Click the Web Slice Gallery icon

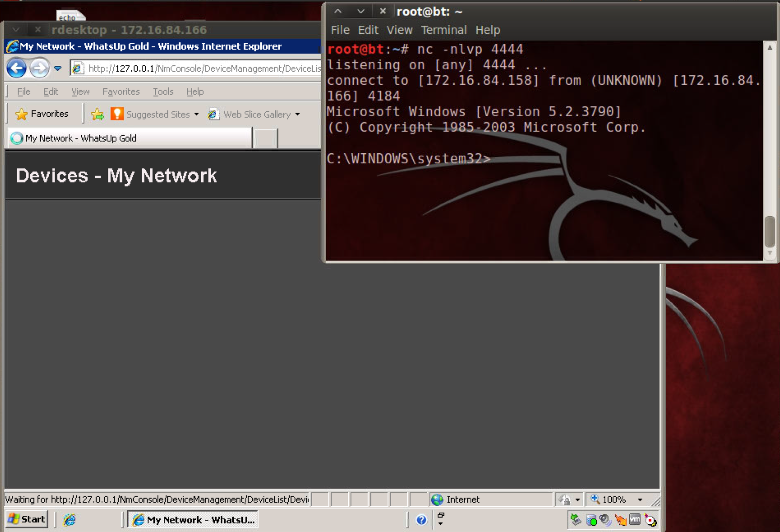[x=213, y=114]
